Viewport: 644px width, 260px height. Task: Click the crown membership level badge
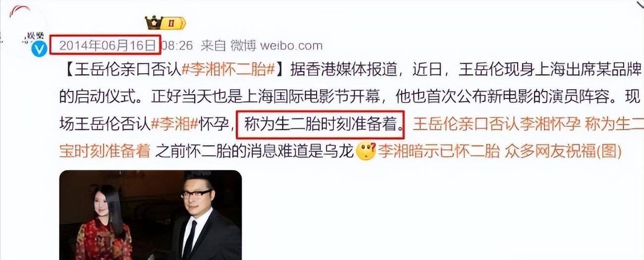[165, 22]
